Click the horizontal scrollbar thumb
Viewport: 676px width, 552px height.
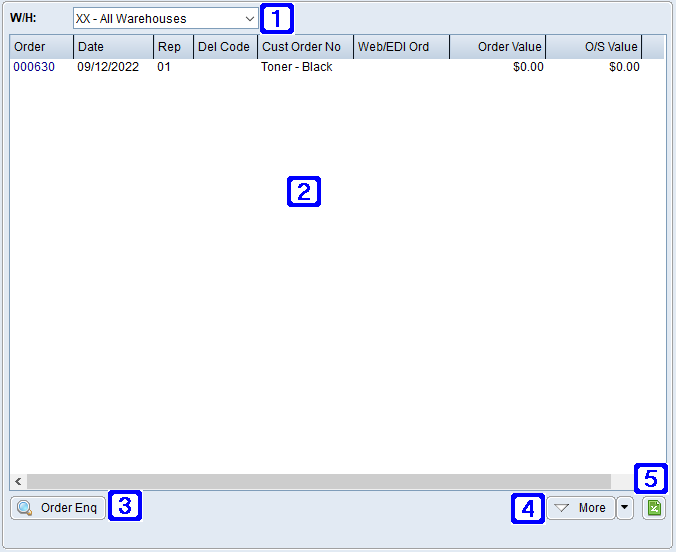pos(319,481)
